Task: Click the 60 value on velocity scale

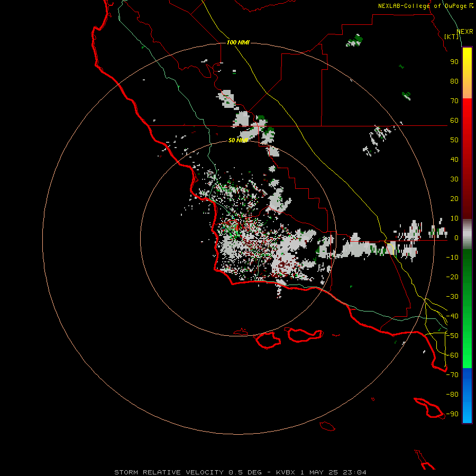Action: (x=454, y=121)
